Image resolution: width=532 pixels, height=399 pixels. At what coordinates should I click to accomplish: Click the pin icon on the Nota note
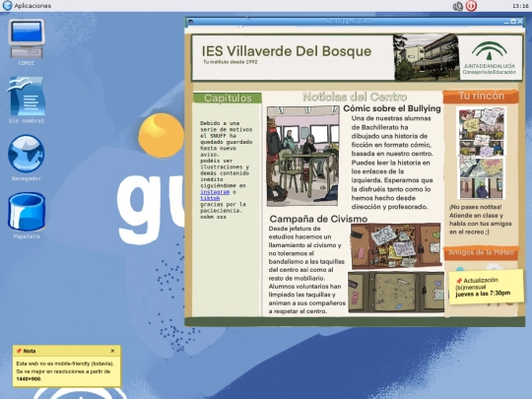pos(19,351)
